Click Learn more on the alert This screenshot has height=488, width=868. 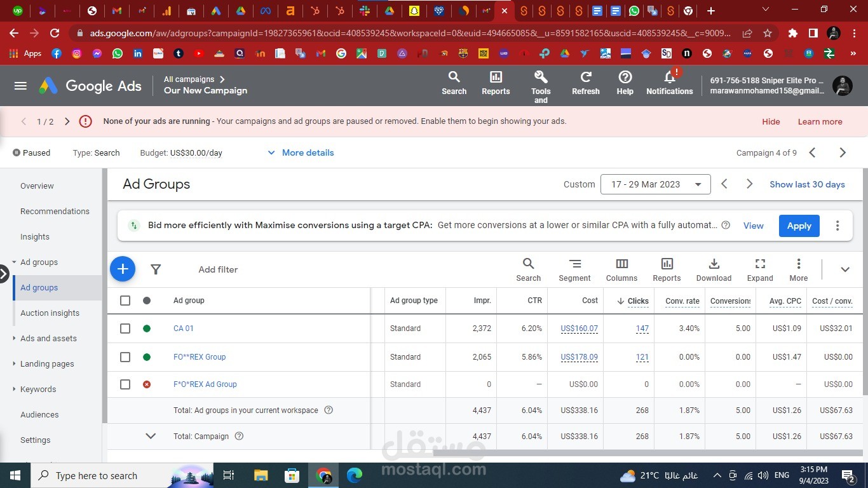(x=820, y=121)
